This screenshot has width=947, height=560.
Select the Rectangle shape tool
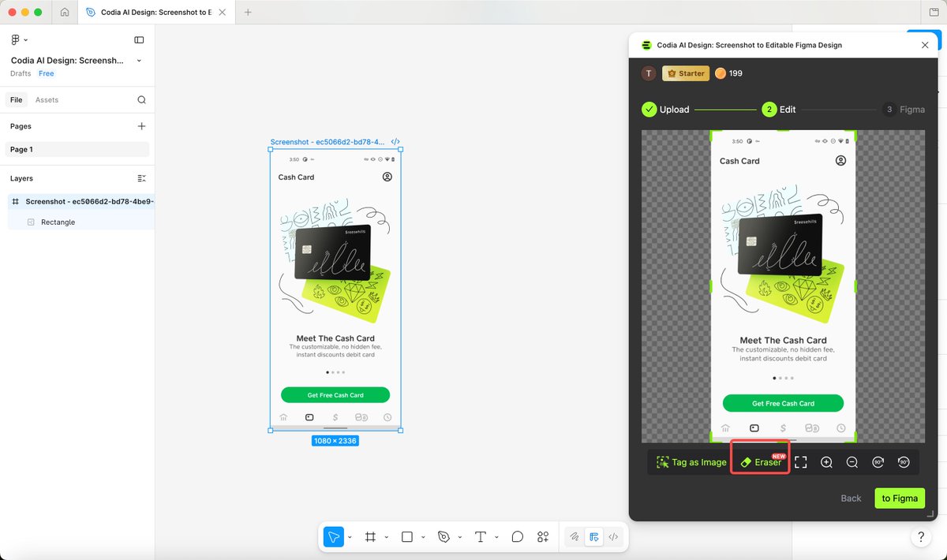(x=407, y=537)
